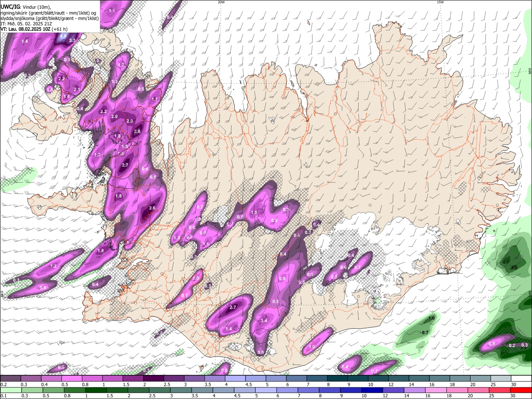Select the pale green 0.1–0.3 rainfall legend swatch
The height and width of the screenshot is (399, 532).
[11, 390]
